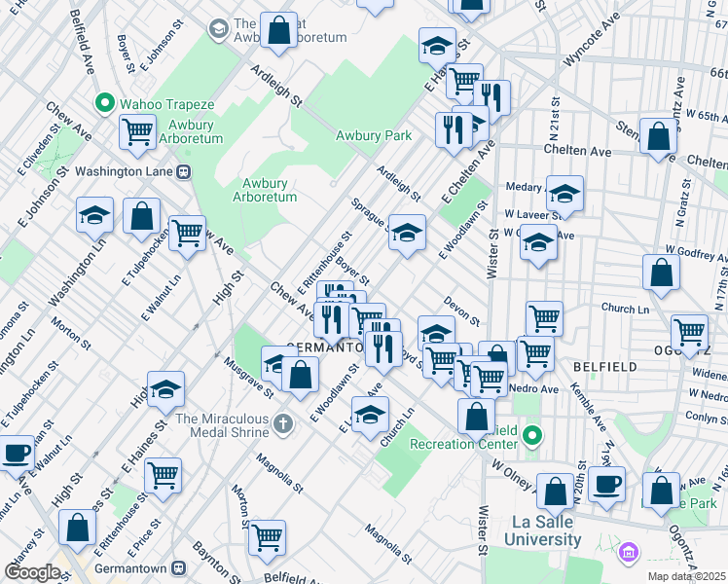Open the shopping cart marker near Ogontz label
Screen dimensions: 728x584
[689, 333]
